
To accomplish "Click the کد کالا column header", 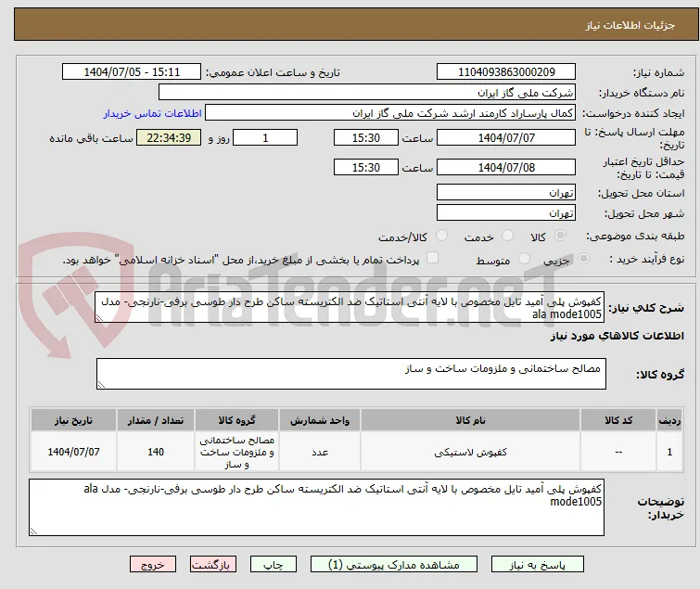I will point(618,421).
